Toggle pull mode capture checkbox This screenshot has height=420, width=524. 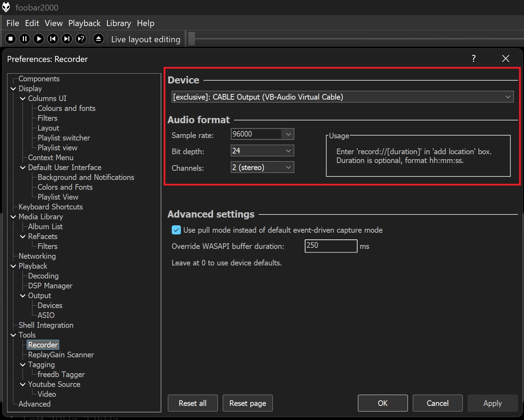[176, 230]
